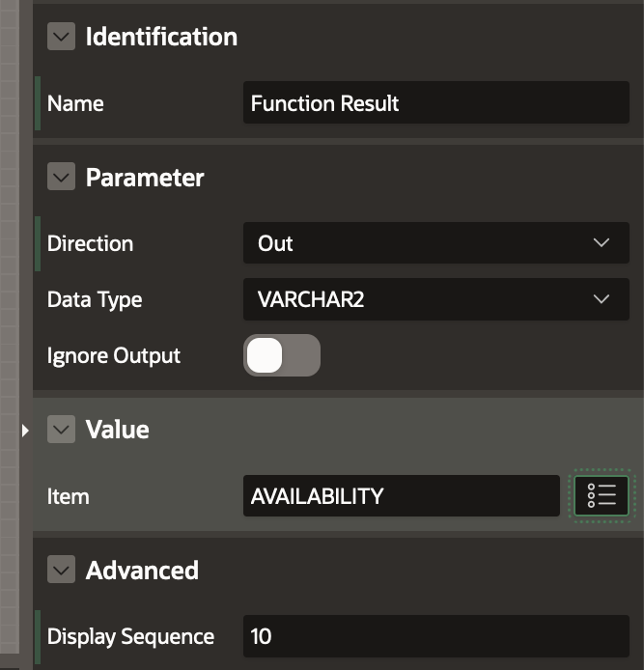The image size is (644, 670).
Task: Collapse the Advanced section chevron
Action: coord(61,571)
